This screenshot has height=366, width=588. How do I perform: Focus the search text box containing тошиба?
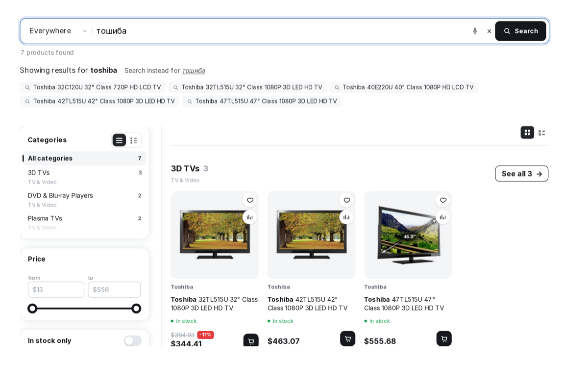point(280,31)
